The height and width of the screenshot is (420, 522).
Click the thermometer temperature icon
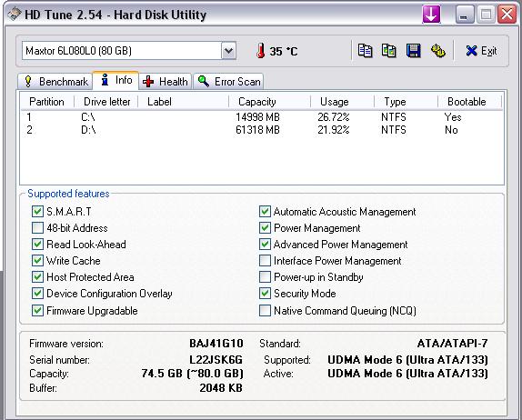tap(261, 51)
